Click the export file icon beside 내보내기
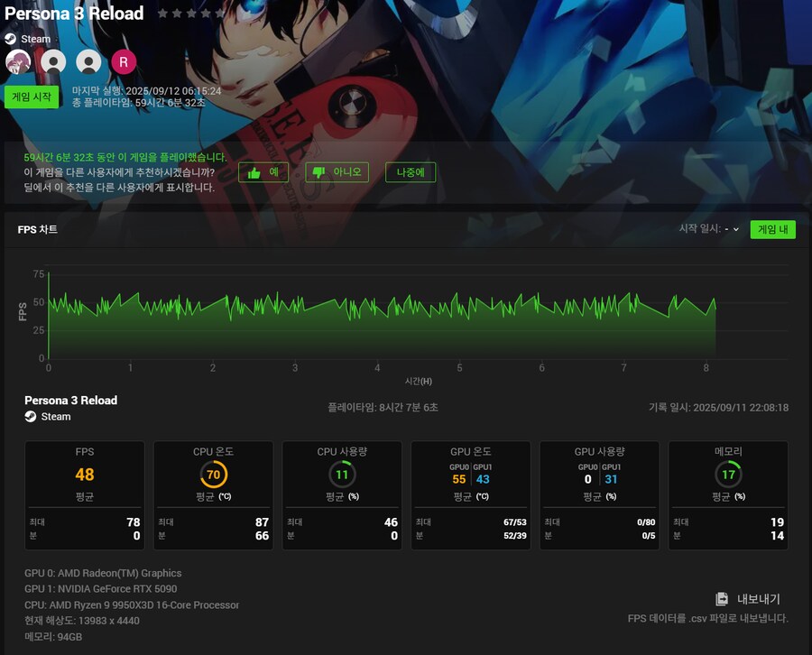Image resolution: width=812 pixels, height=655 pixels. pyautogui.click(x=722, y=599)
